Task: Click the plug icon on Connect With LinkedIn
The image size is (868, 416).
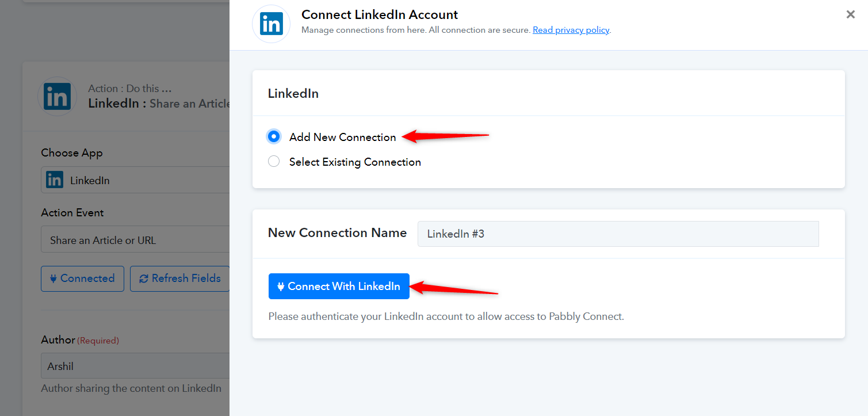Action: tap(281, 286)
